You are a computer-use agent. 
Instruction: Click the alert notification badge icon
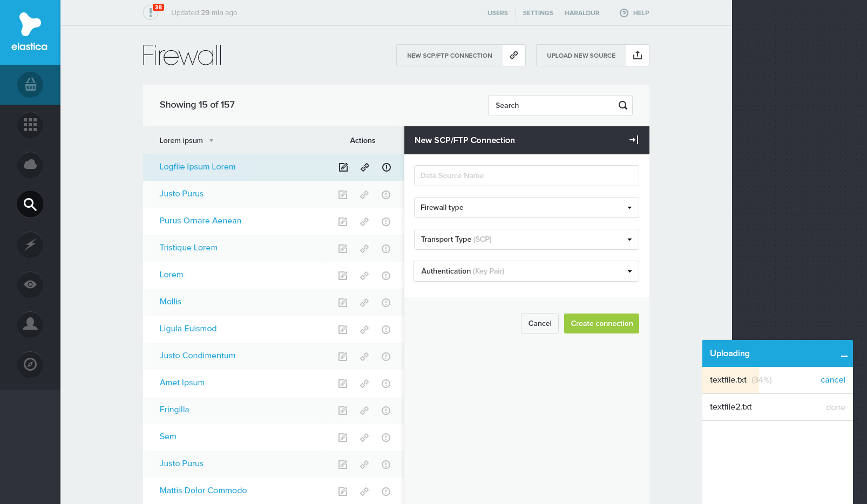pos(151,12)
